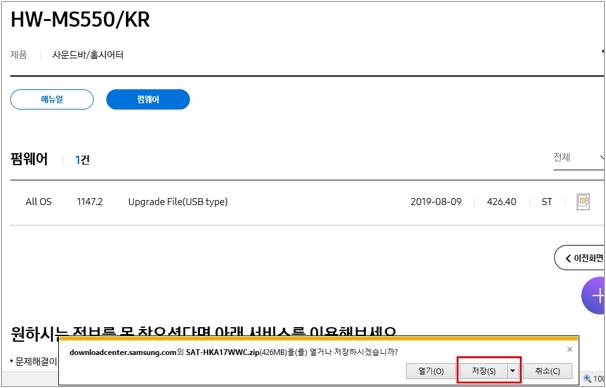
Task: Open the 전체 filter dropdown
Action: pyautogui.click(x=579, y=158)
